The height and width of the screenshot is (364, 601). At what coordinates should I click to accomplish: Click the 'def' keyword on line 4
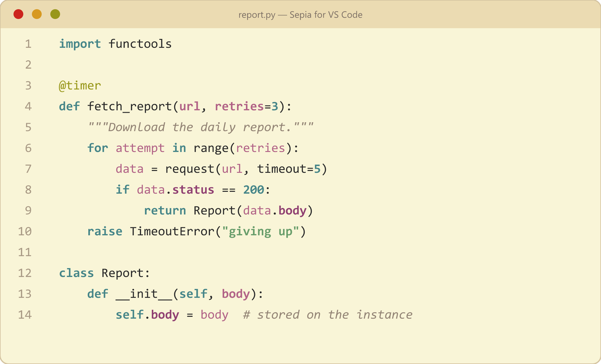[70, 106]
